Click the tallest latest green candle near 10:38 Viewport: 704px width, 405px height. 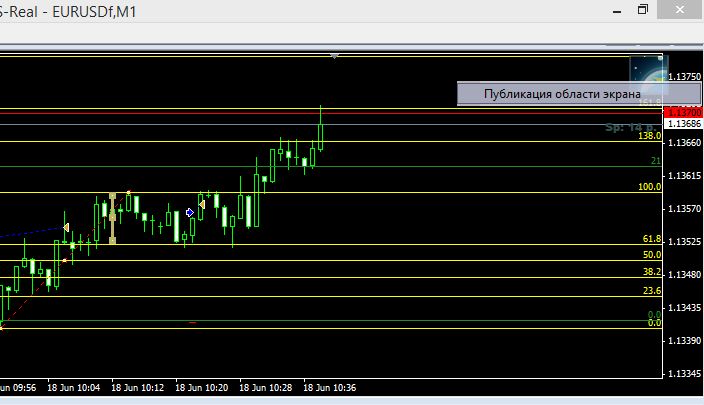point(321,137)
